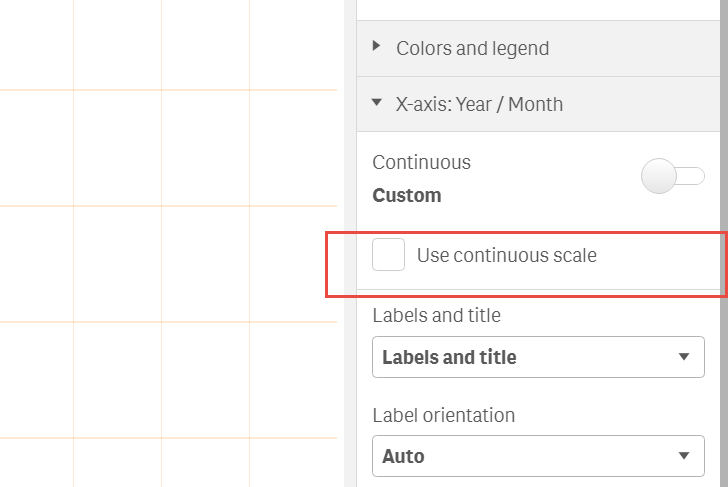Click the "Label orientation" field label
The width and height of the screenshot is (728, 487).
pos(443,415)
